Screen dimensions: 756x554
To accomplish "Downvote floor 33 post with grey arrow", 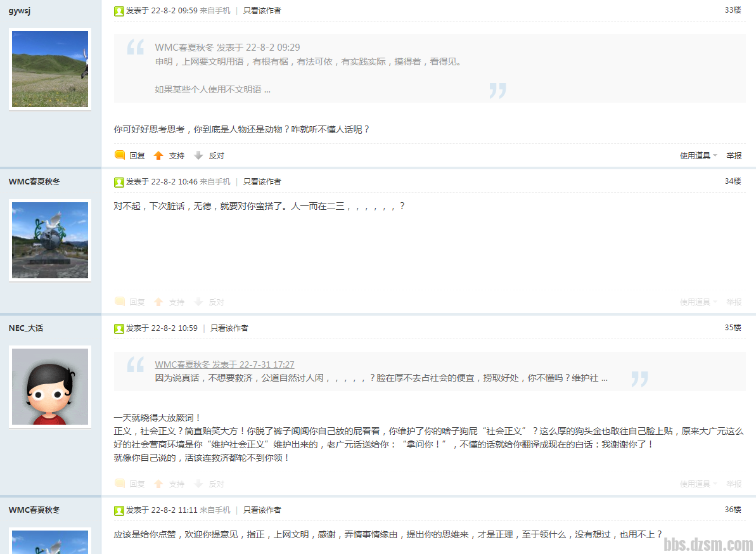I will [198, 155].
